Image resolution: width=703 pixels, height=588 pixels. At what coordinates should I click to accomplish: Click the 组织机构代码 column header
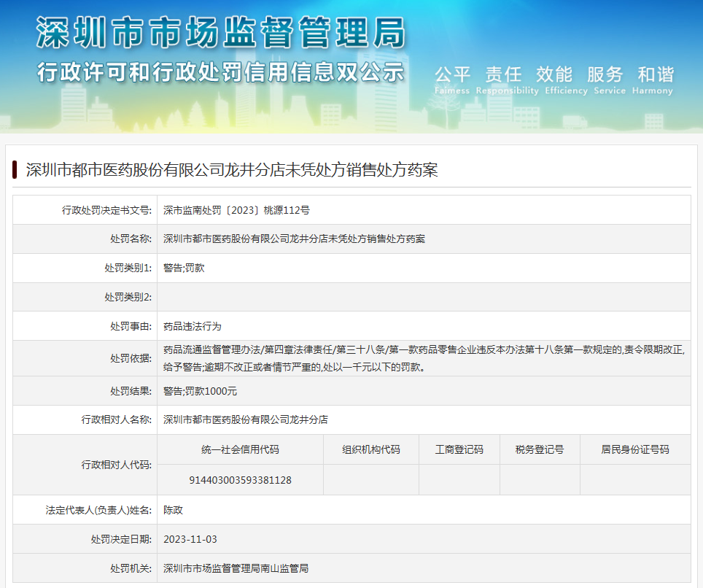[x=371, y=449]
